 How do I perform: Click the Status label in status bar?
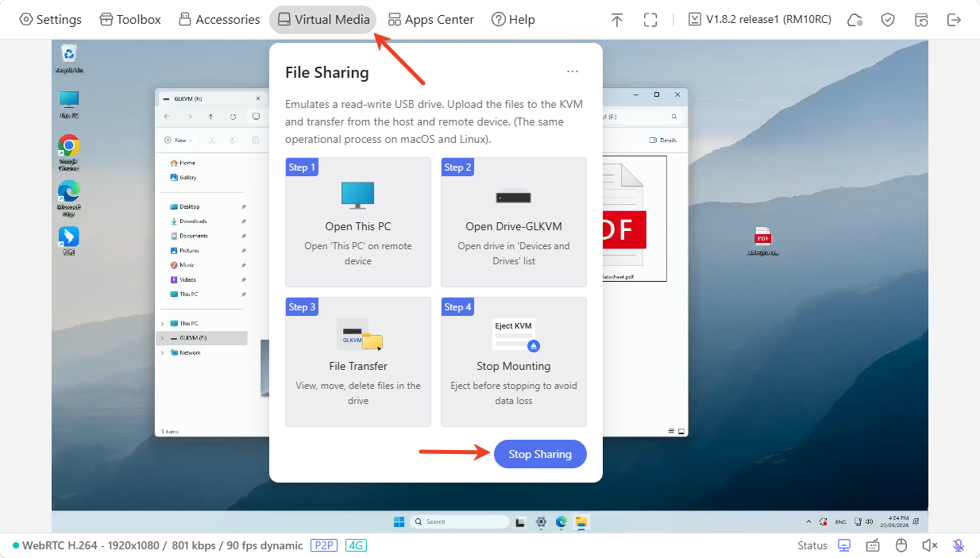pyautogui.click(x=812, y=545)
